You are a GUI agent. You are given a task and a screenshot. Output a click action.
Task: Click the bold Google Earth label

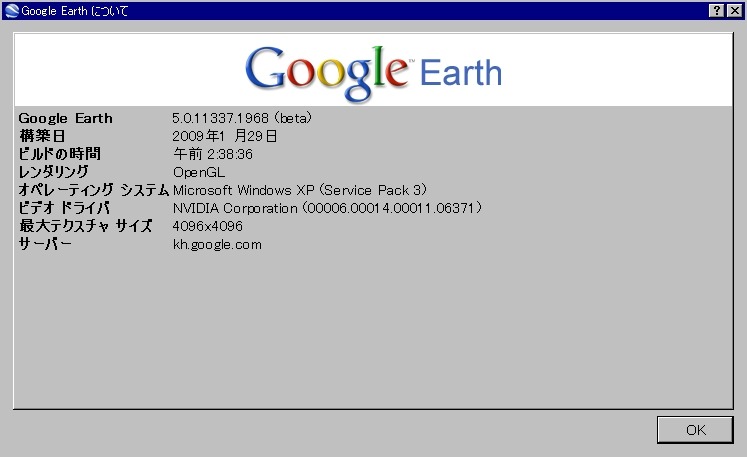pyautogui.click(x=66, y=118)
